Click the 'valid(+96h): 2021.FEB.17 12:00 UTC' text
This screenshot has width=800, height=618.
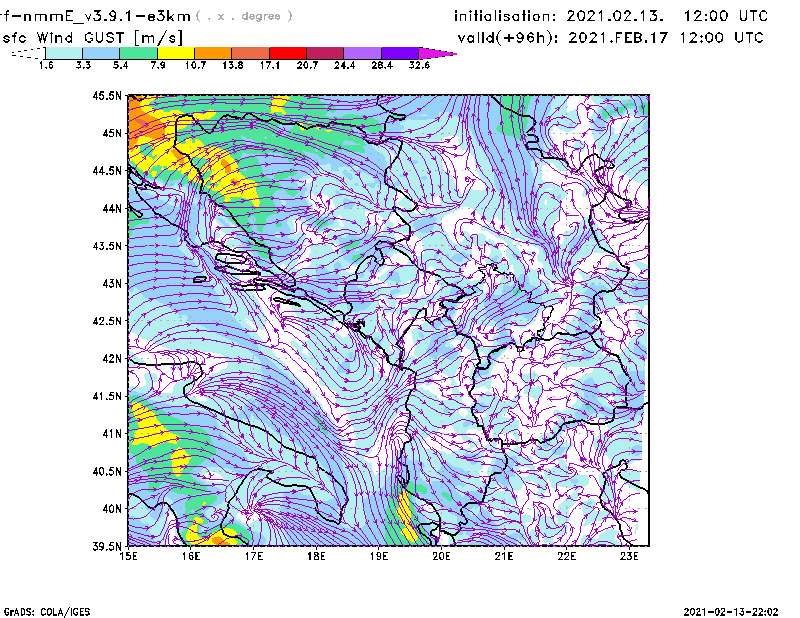610,38
